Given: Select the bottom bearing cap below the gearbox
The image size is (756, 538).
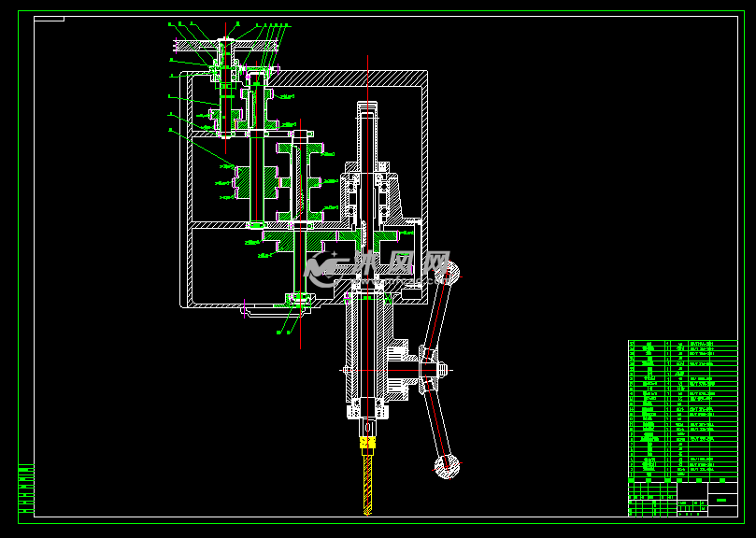Looking at the screenshot, I should (x=298, y=300).
